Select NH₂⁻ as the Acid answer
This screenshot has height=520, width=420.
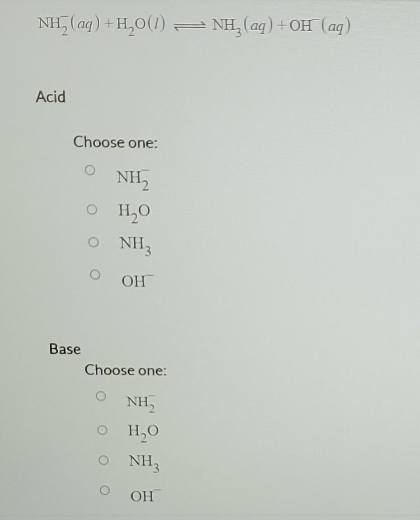click(x=90, y=169)
